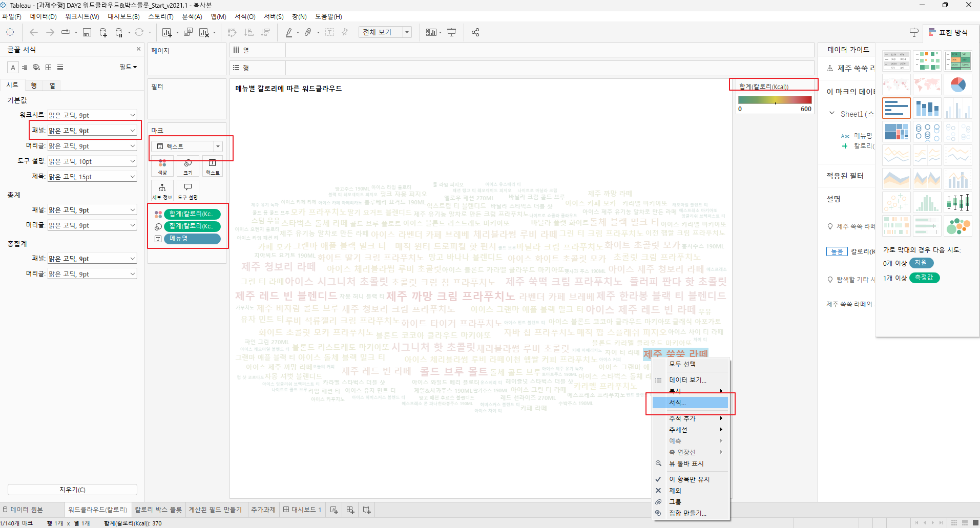Open the title font 15pt dropdown
Viewport: 980px width, 528px height.
click(x=92, y=177)
